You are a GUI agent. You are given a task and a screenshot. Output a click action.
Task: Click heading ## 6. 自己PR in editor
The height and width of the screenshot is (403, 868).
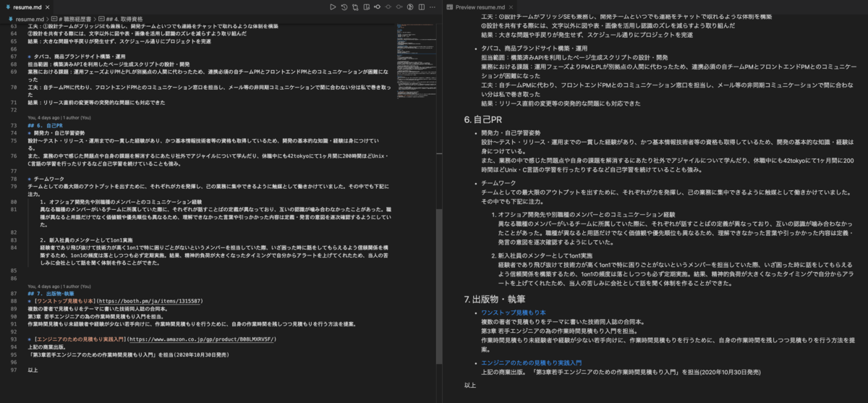point(46,125)
